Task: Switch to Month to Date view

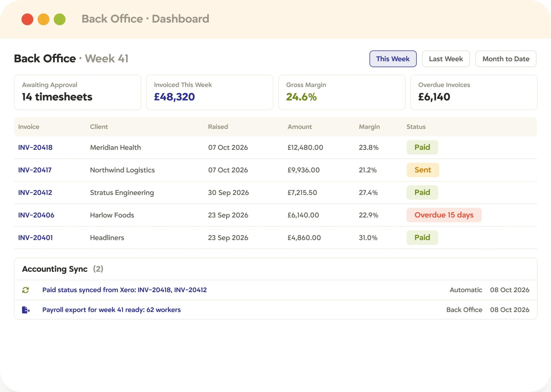Action: [506, 59]
